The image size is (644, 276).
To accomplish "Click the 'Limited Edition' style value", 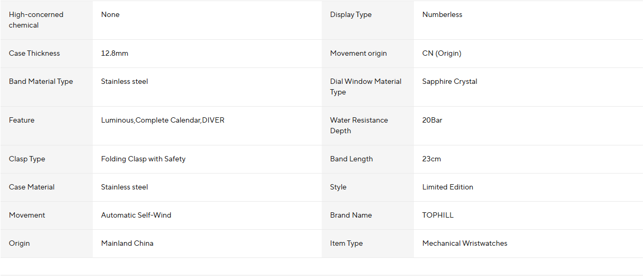I will click(x=448, y=187).
